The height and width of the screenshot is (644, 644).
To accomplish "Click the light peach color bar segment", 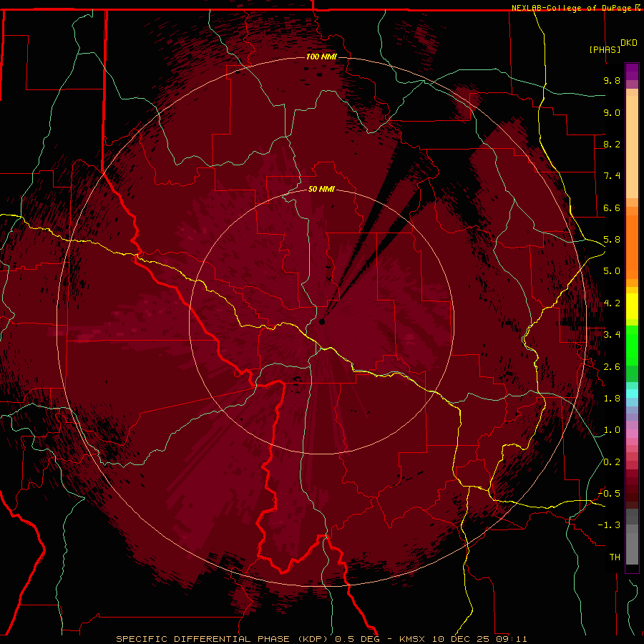I will [632, 147].
